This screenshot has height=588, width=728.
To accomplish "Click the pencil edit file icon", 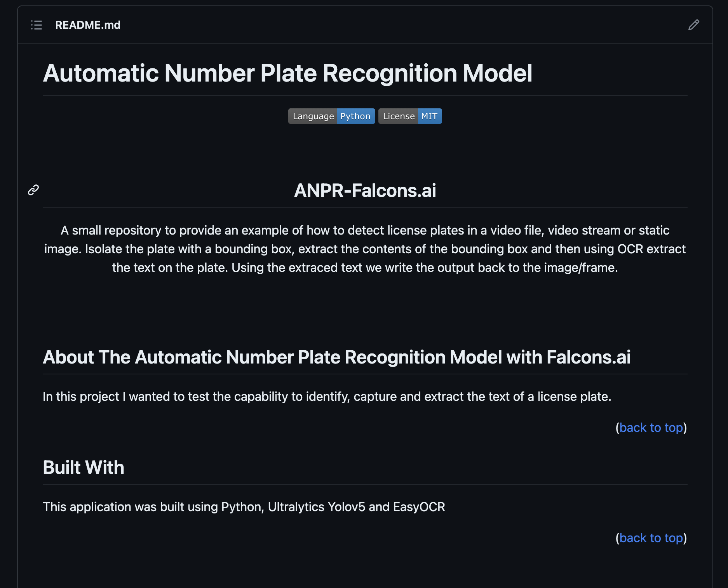I will [693, 25].
